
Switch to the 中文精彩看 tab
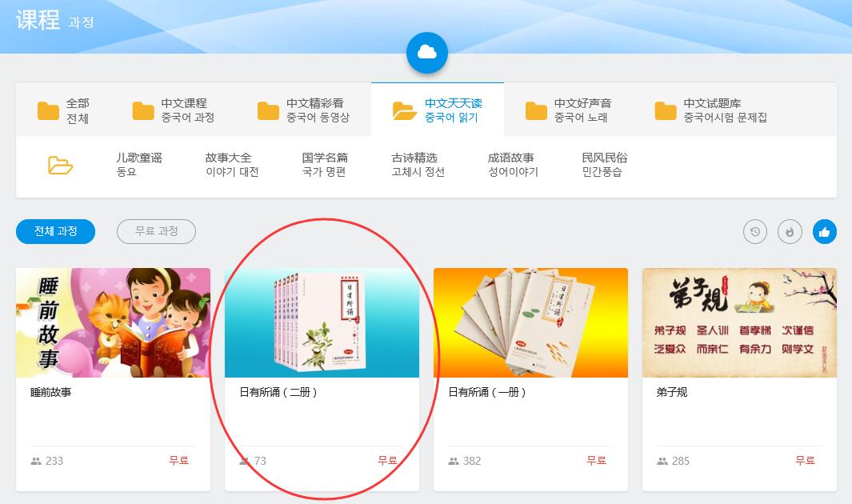[304, 110]
